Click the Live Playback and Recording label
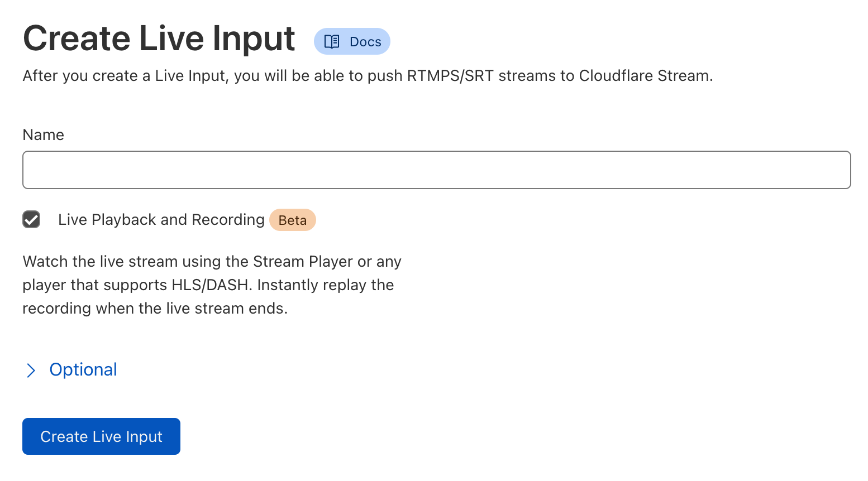Image resolution: width=868 pixels, height=481 pixels. (161, 219)
